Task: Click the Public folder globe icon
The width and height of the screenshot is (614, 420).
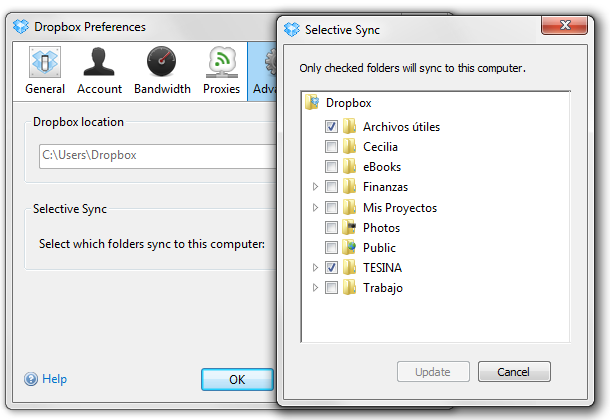Action: [349, 247]
